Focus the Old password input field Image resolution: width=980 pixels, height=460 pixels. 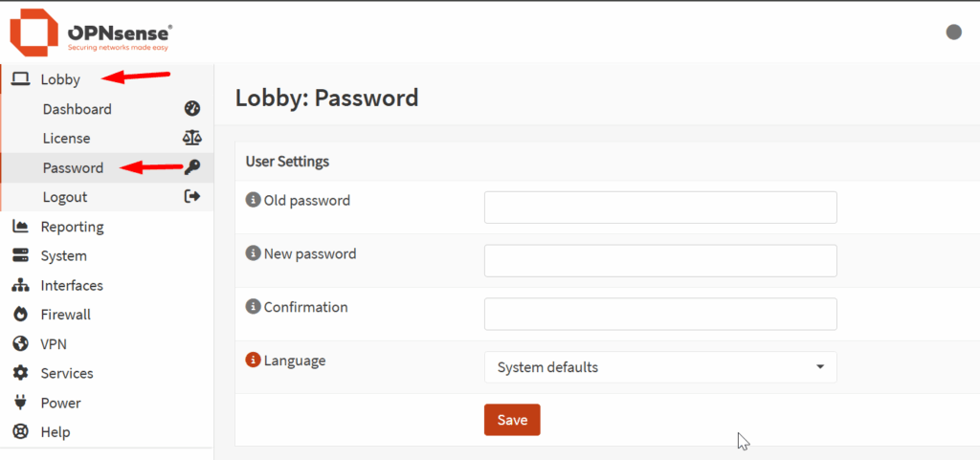(x=660, y=208)
